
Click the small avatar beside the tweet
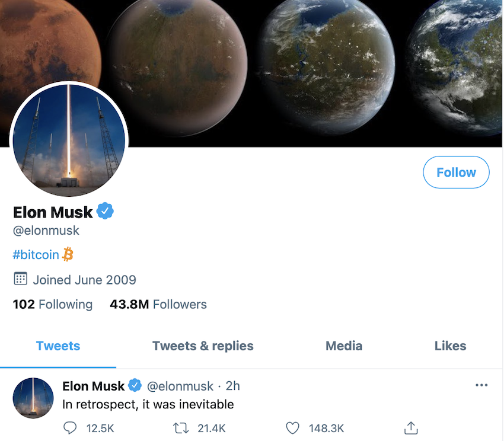[x=33, y=398]
